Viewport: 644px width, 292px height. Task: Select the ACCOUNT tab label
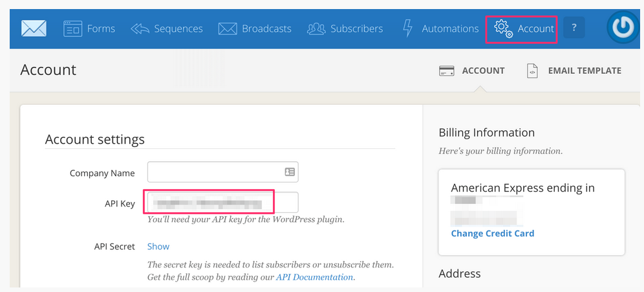483,71
